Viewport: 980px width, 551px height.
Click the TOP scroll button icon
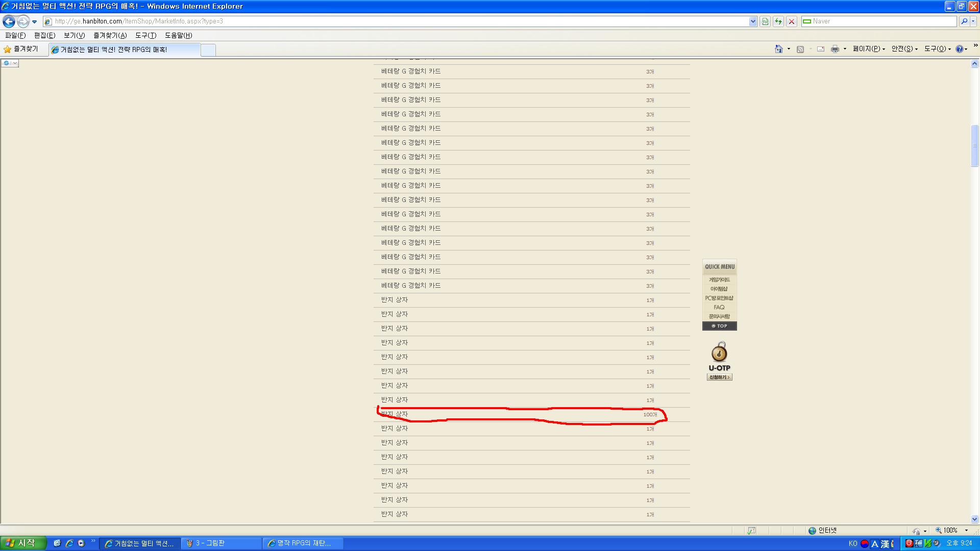click(719, 325)
